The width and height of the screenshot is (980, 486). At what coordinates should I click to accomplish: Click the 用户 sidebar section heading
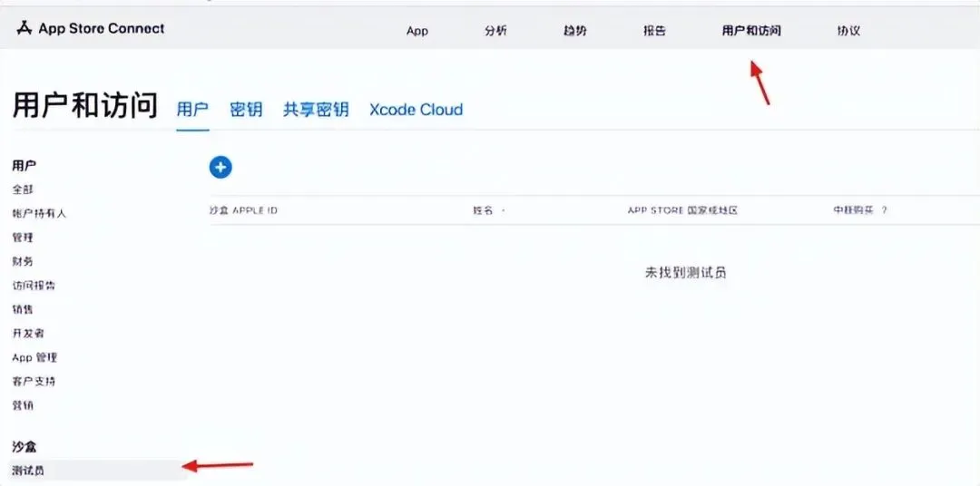[24, 166]
